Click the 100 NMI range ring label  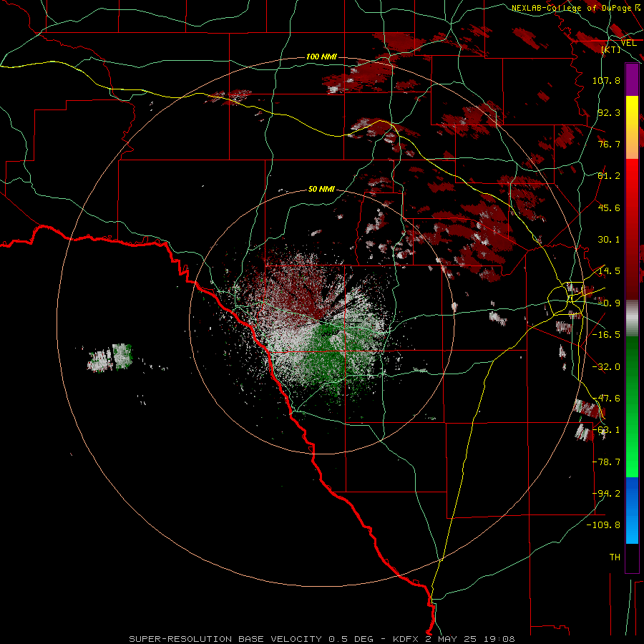click(x=321, y=57)
